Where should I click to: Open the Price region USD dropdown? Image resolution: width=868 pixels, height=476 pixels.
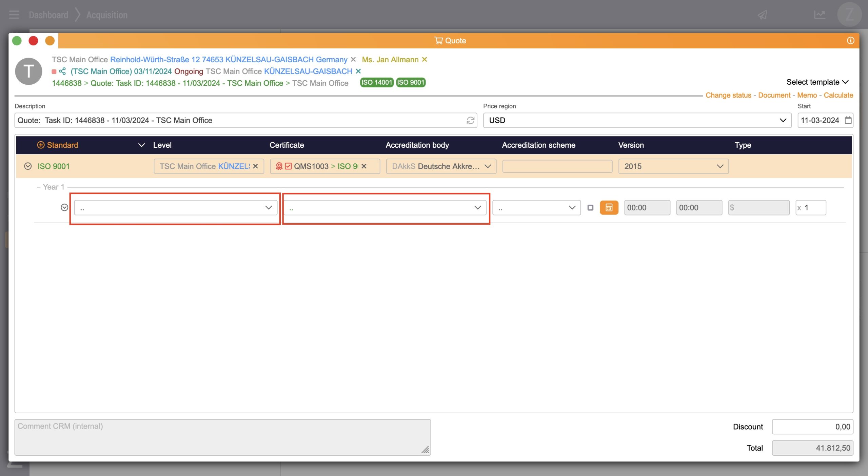click(637, 121)
